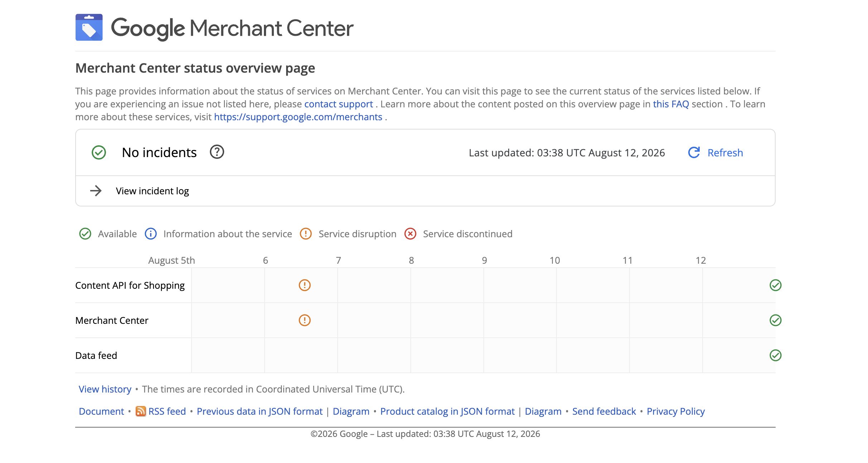The width and height of the screenshot is (868, 463).
Task: Click the Merchant Center row current status checkmark
Action: coord(776,320)
